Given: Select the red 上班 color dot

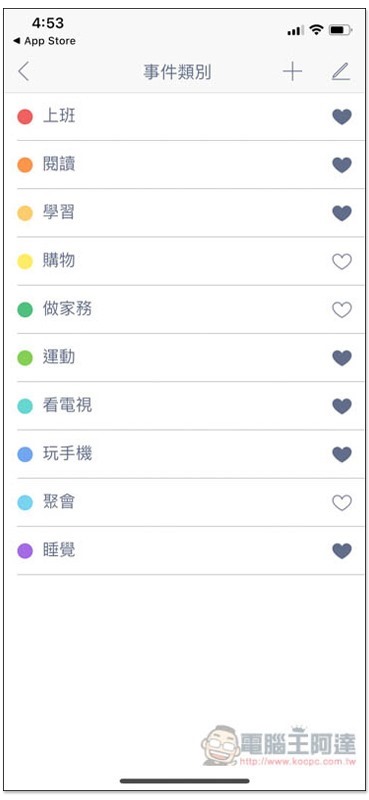Looking at the screenshot, I should [x=25, y=117].
